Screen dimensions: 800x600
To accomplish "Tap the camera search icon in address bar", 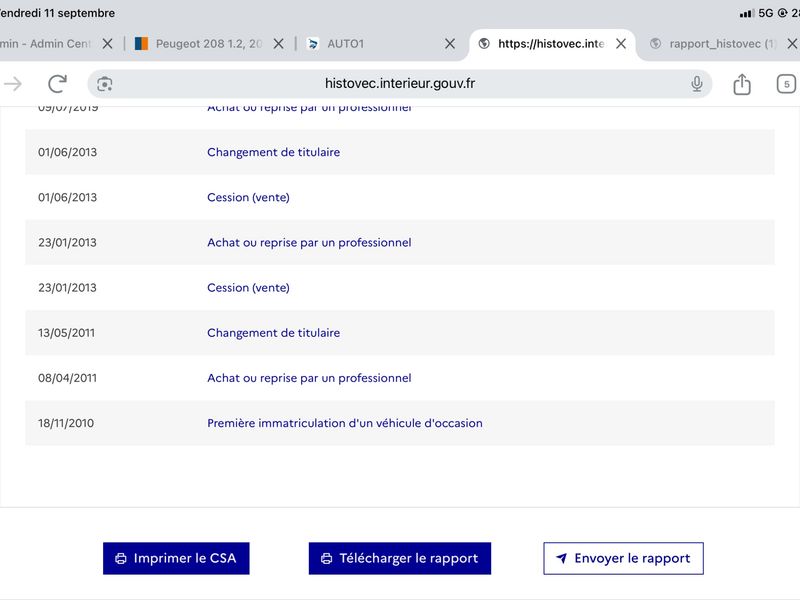I will click(105, 84).
